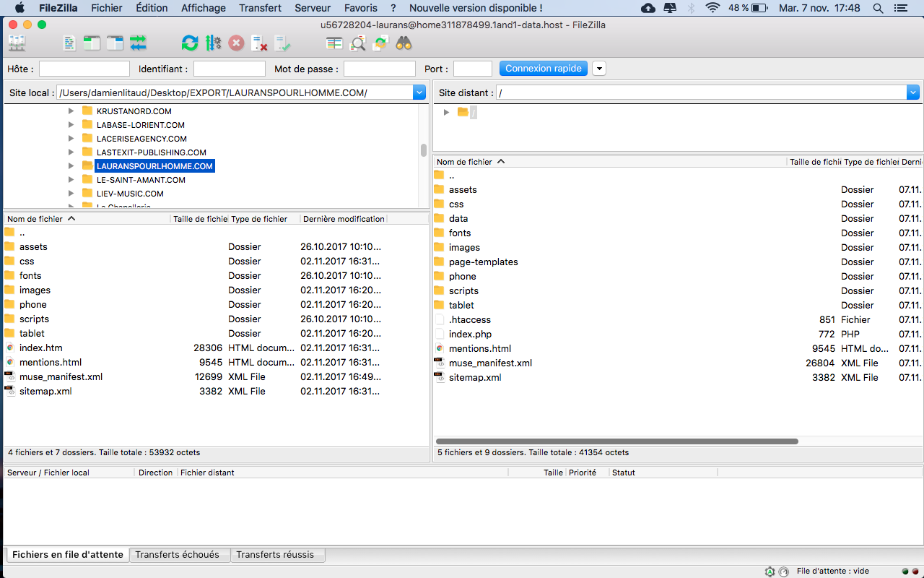Screen dimensions: 924x578
Task: Click the Spotlight search icon
Action: pos(878,8)
